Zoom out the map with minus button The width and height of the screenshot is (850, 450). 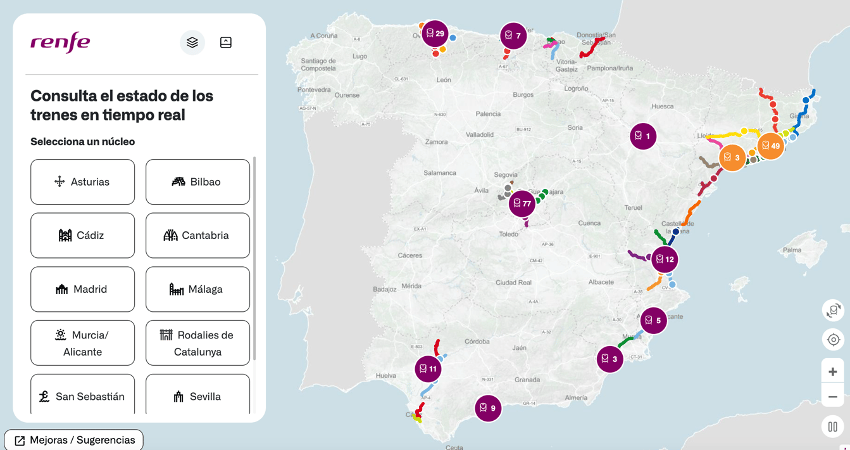pos(833,397)
